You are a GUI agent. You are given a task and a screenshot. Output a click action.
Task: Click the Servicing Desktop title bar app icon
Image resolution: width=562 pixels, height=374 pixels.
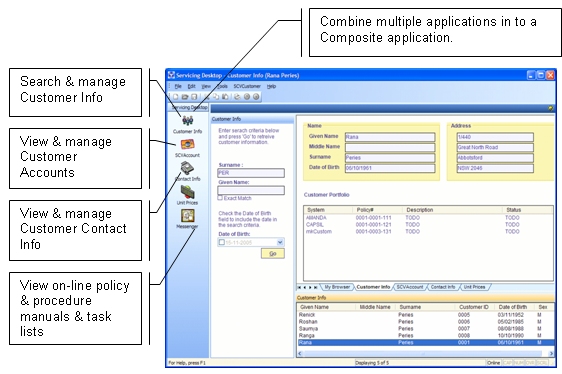172,75
